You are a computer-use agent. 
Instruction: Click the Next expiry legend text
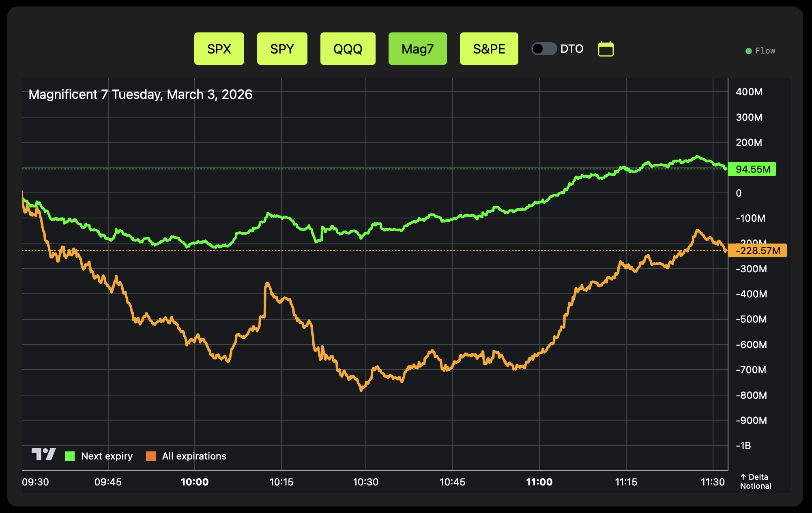107,456
